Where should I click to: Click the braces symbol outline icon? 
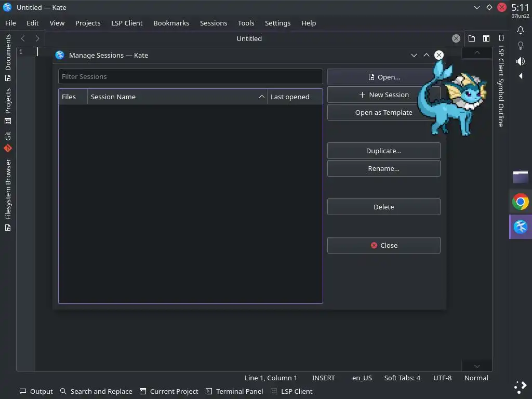[501, 38]
